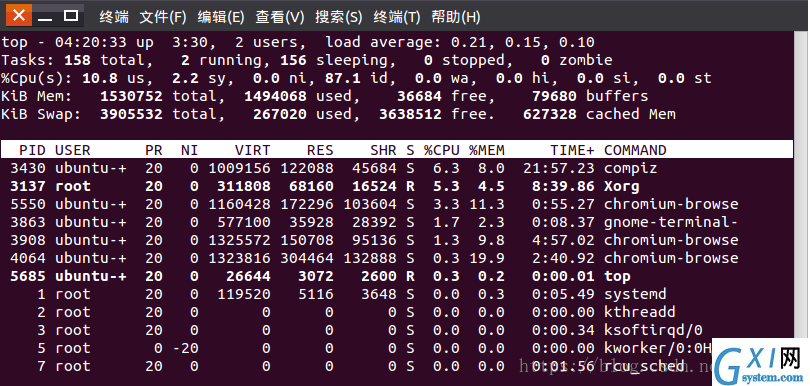This screenshot has height=386, width=810.
Task: Click the 158 total tasks value
Action: [x=77, y=60]
